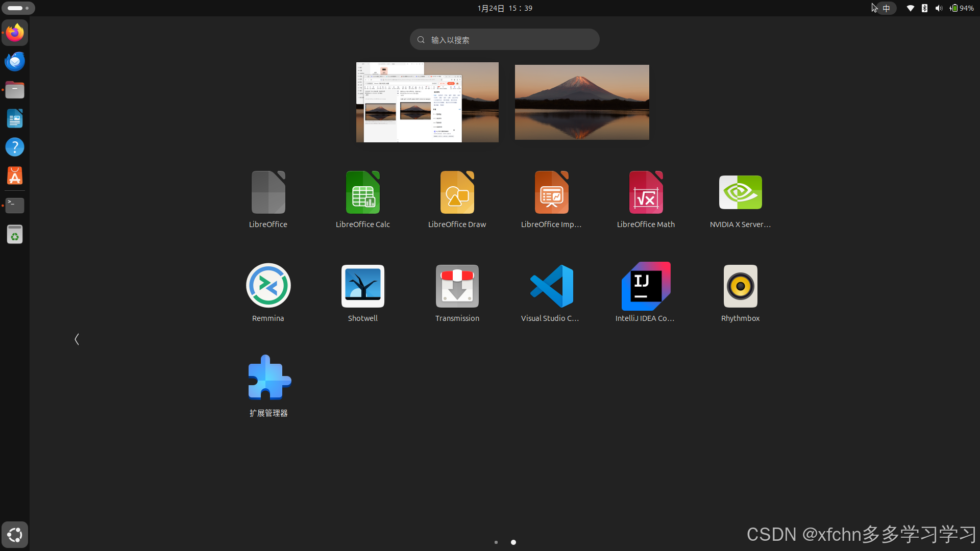This screenshot has height=551, width=980.
Task: Open LibreOffice Writer from the dock
Action: (x=15, y=119)
